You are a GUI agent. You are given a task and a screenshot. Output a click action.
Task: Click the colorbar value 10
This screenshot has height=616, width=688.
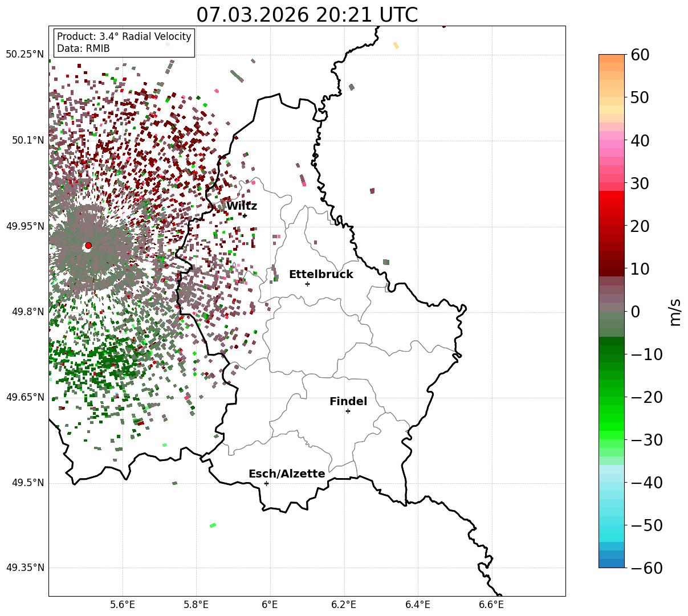(x=640, y=268)
